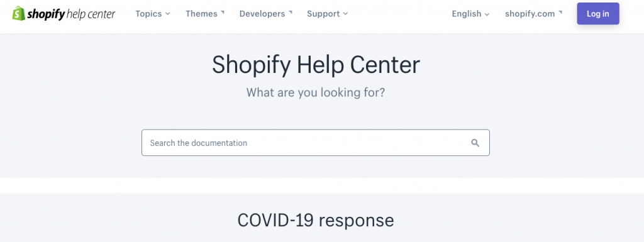The width and height of the screenshot is (644, 242).
Task: Open the Developers menu item
Action: coord(266,14)
